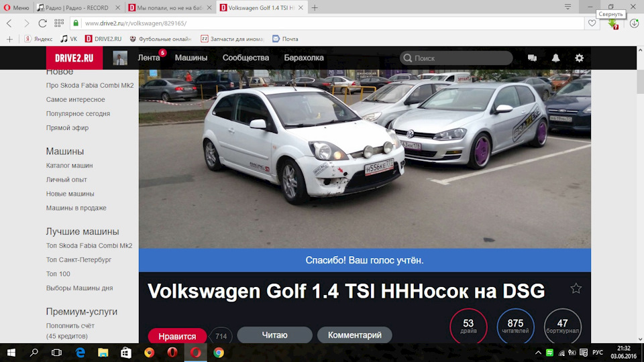Open the Opera Меню button
The image size is (644, 362).
(16, 7)
